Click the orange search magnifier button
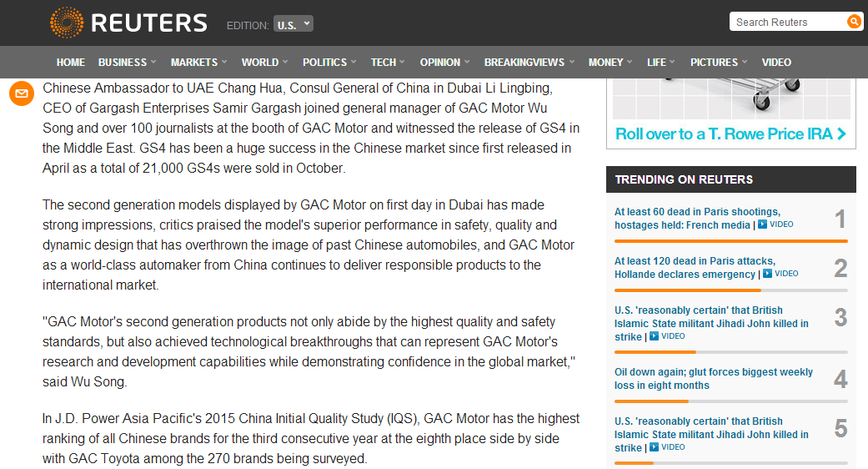The height and width of the screenshot is (469, 868). (854, 22)
